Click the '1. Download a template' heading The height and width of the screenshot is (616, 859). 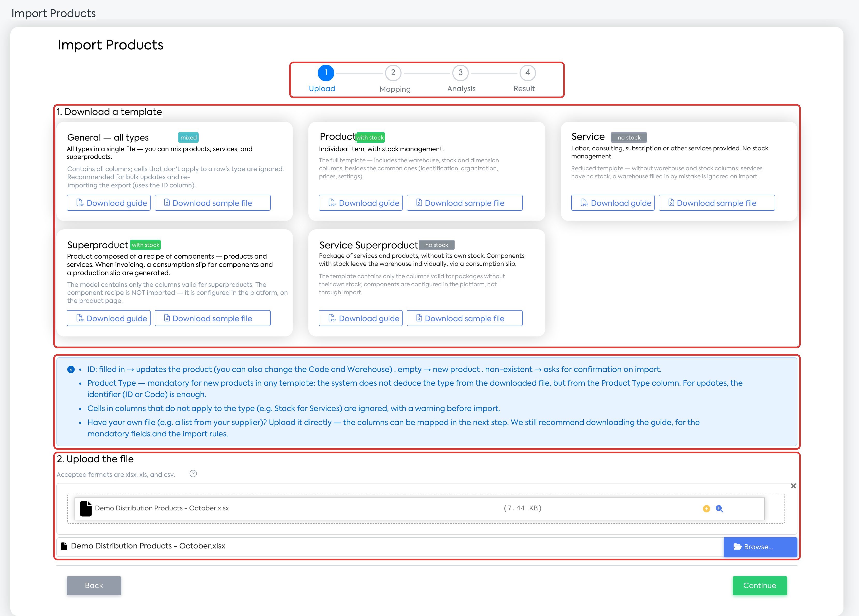pyautogui.click(x=109, y=112)
